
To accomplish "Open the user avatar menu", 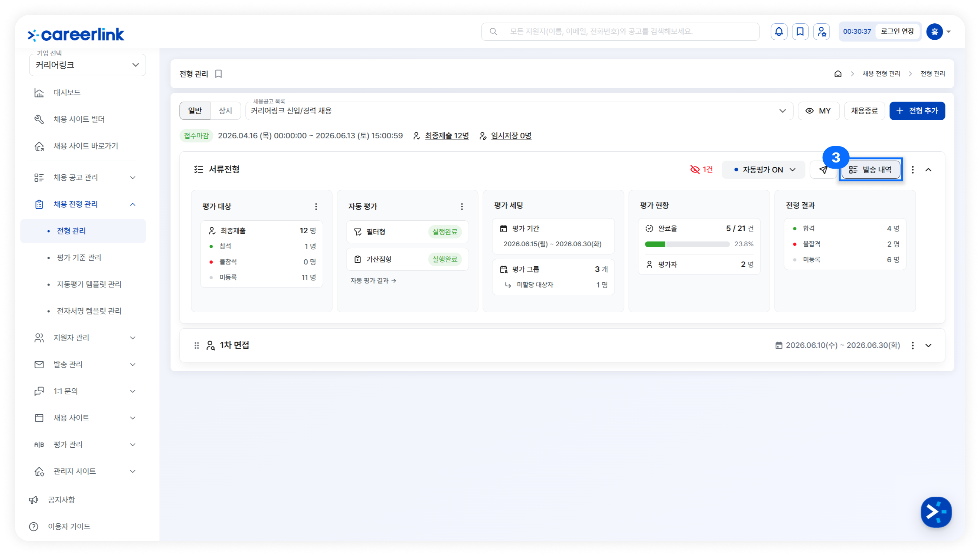I will (x=939, y=32).
